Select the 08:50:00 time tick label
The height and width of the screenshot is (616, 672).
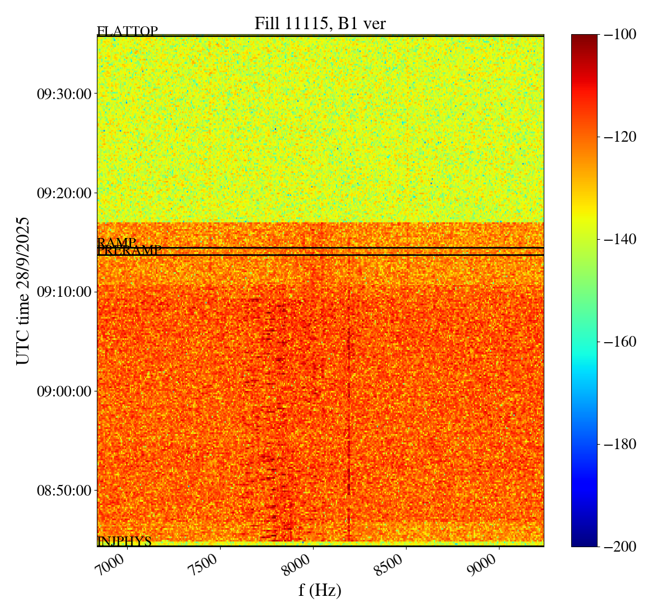(x=64, y=491)
